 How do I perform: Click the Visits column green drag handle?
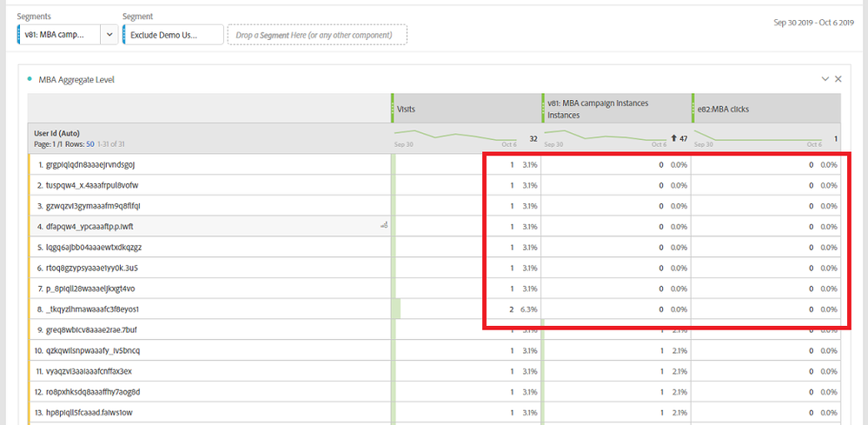[x=393, y=109]
